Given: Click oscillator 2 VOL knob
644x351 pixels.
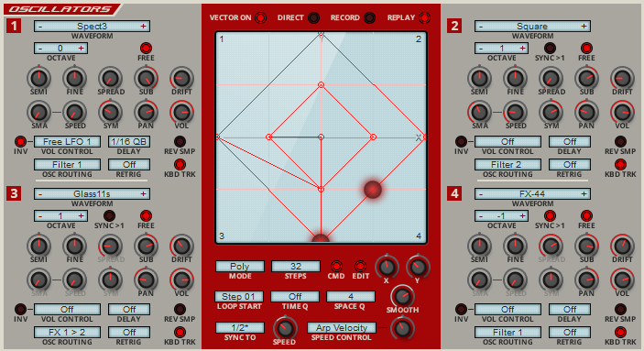Looking at the screenshot, I should (622, 112).
